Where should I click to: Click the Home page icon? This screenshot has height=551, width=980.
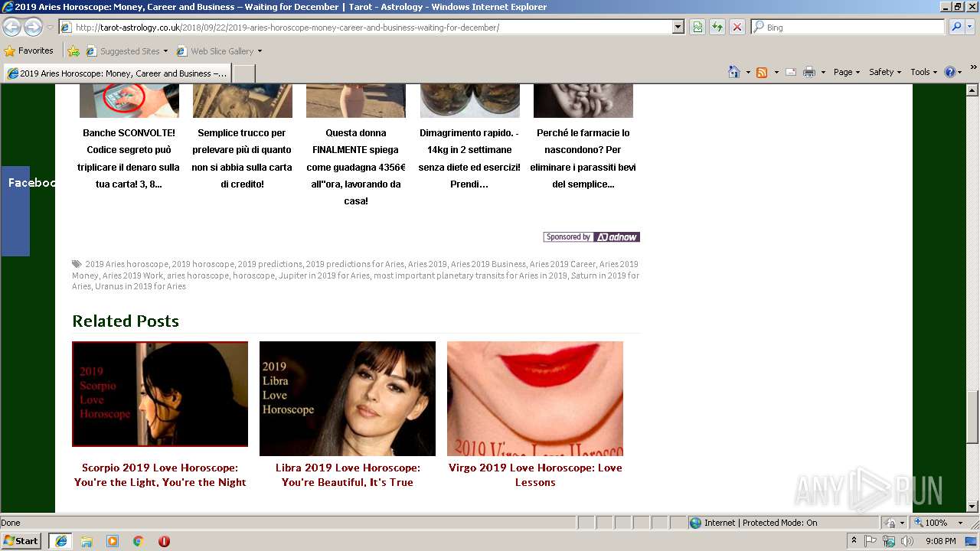pos(734,72)
